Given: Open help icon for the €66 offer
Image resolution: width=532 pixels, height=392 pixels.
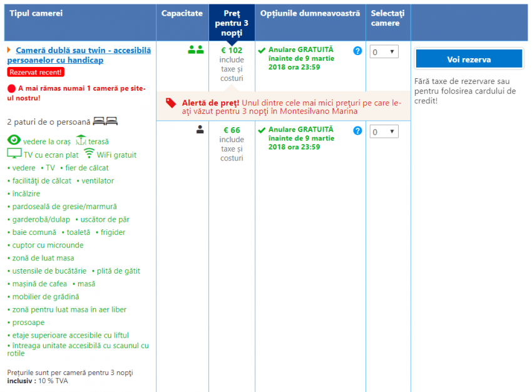Looking at the screenshot, I should (x=357, y=130).
